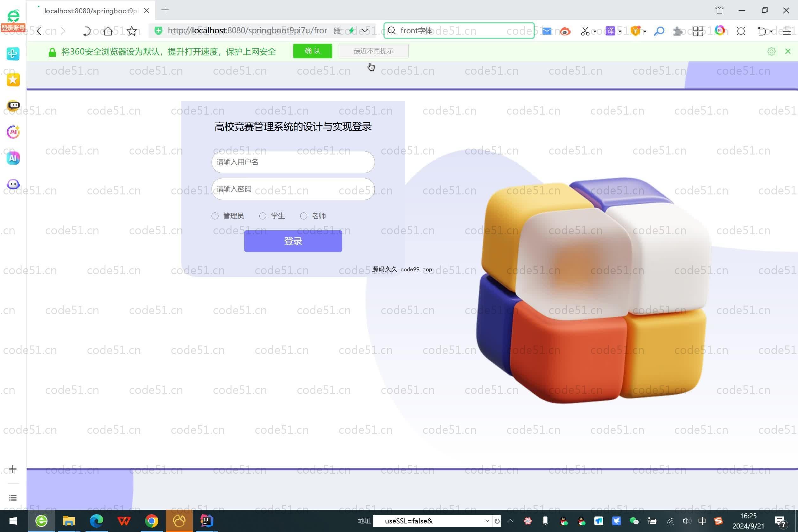Open the teal cross sidebar icon
Viewport: 798px width, 532px height.
coord(13,54)
